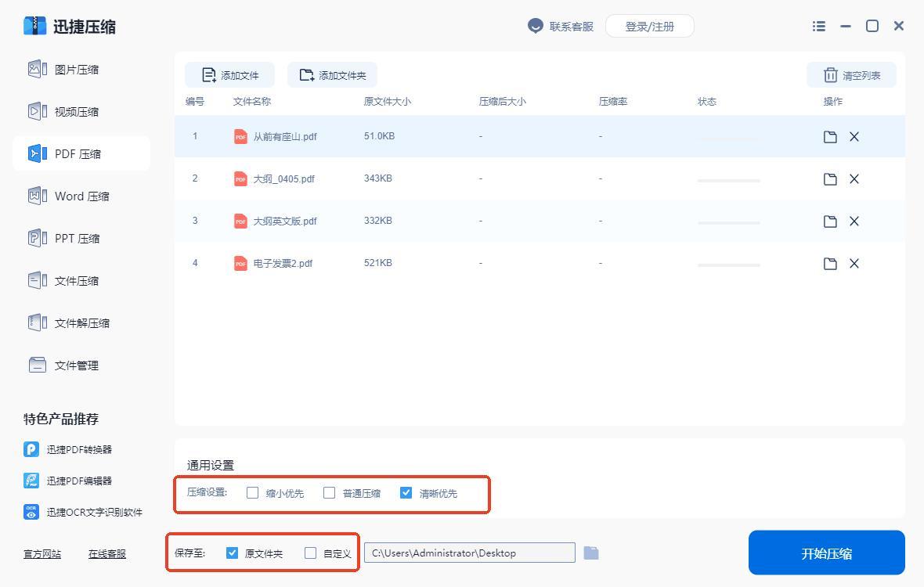
Task: Select file name 大纲_0405.pdf
Action: [x=284, y=179]
